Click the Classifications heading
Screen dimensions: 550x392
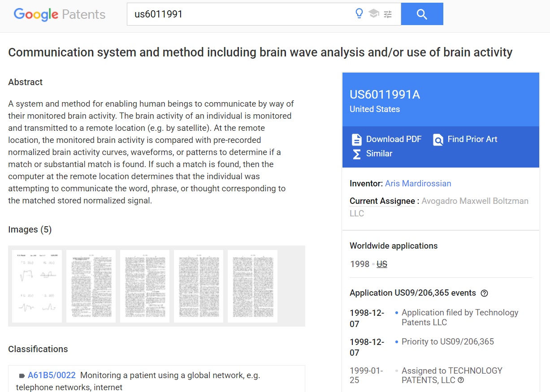tap(38, 349)
